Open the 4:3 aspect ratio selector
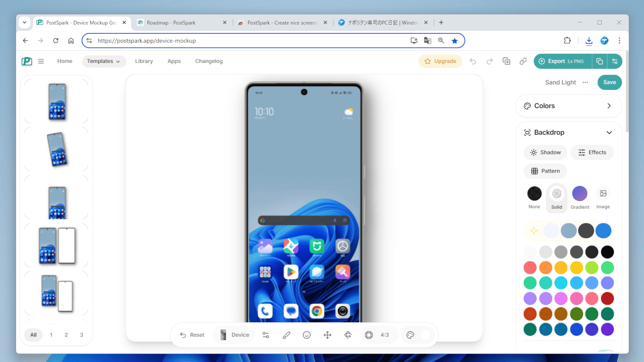The height and width of the screenshot is (362, 644). click(x=378, y=335)
